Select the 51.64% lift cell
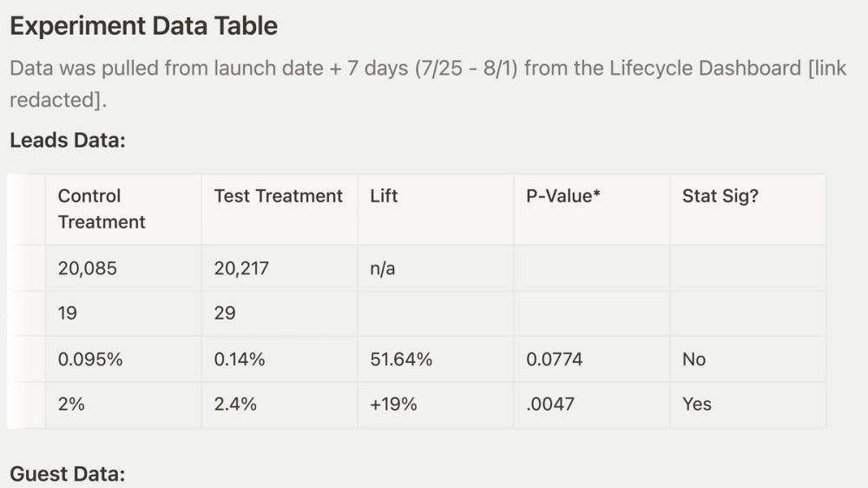This screenshot has width=868, height=488. (401, 359)
